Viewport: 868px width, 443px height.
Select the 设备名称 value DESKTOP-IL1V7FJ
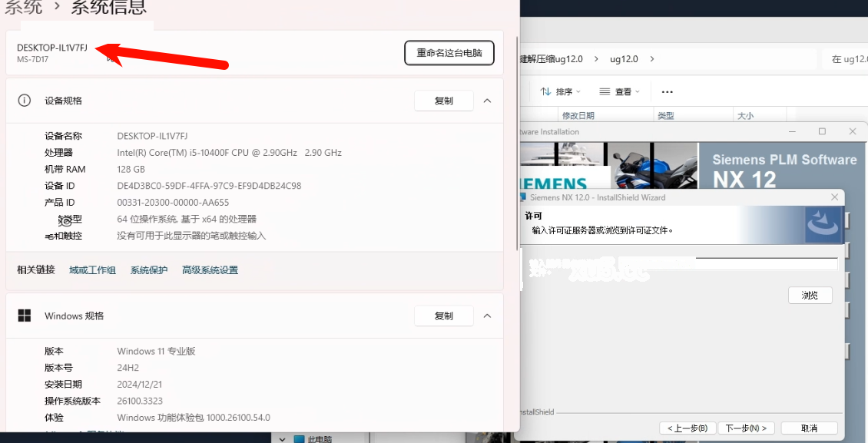click(152, 136)
